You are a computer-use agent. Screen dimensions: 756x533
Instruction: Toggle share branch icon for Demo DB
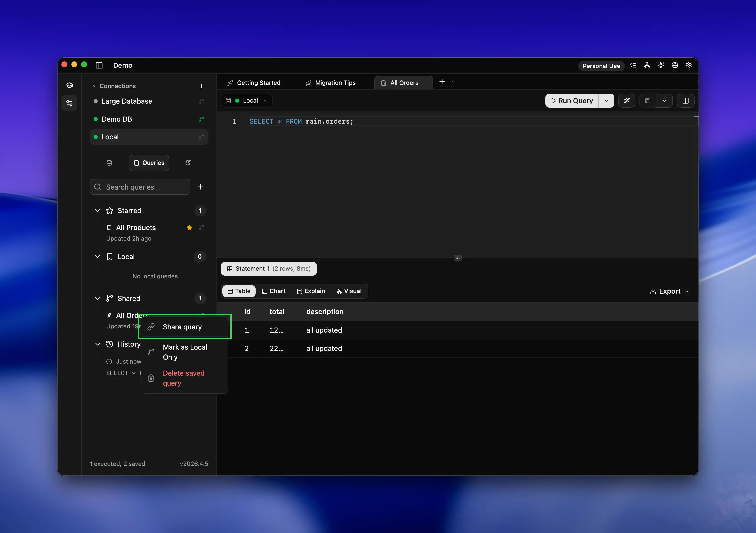click(201, 119)
